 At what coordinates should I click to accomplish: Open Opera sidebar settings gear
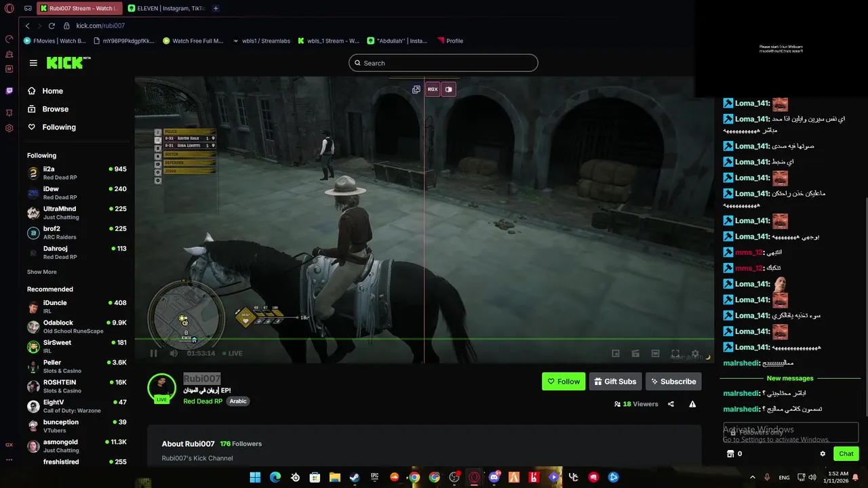tap(9, 128)
